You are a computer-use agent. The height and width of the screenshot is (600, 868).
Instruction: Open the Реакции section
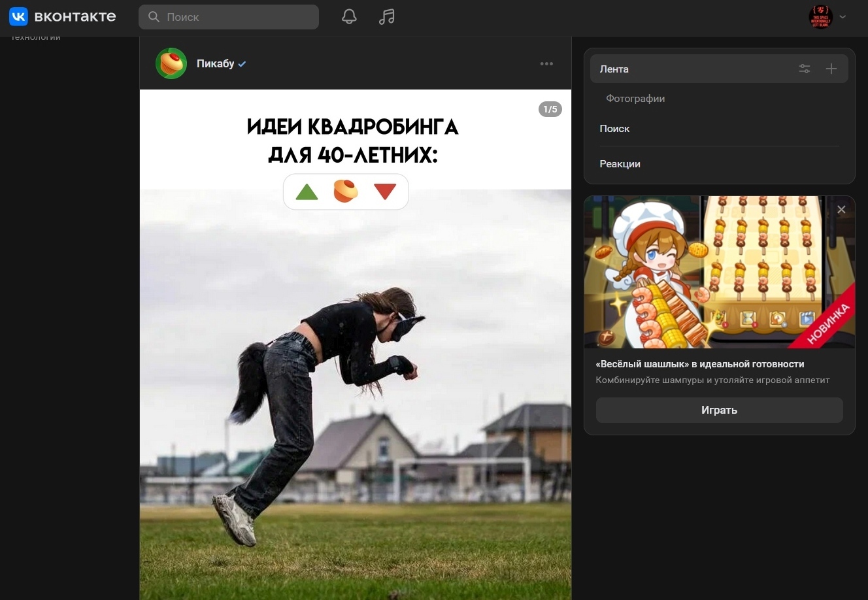click(x=620, y=164)
